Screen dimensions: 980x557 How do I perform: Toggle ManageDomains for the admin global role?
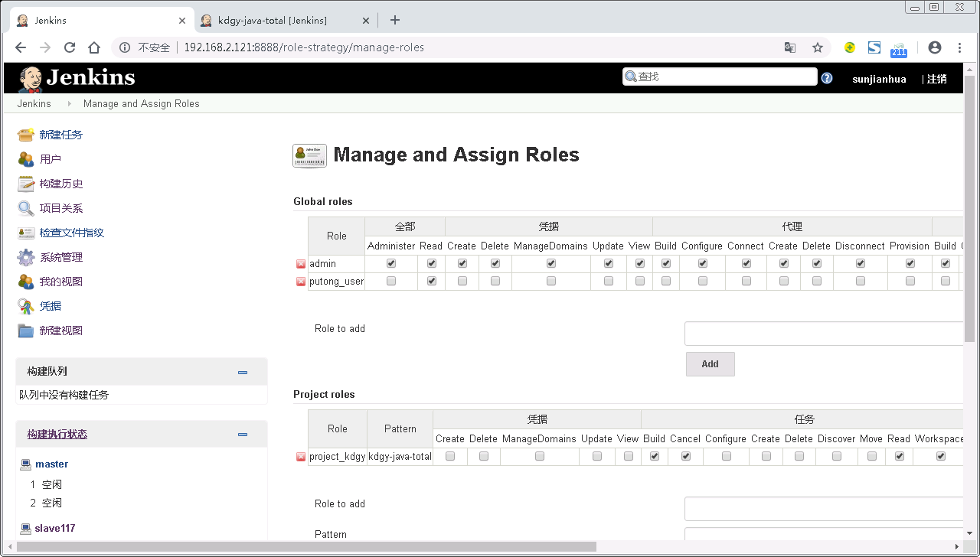tap(551, 263)
